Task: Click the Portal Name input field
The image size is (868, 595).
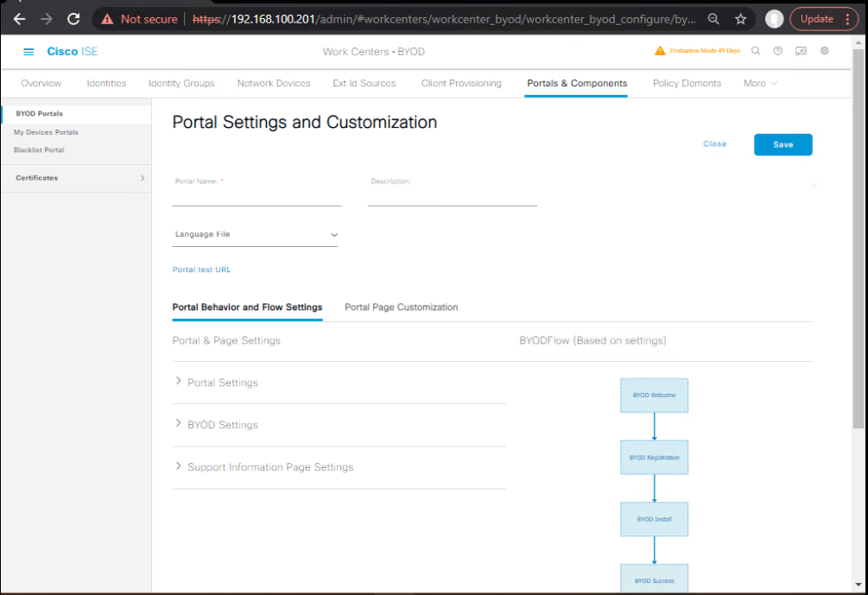Action: pyautogui.click(x=257, y=197)
